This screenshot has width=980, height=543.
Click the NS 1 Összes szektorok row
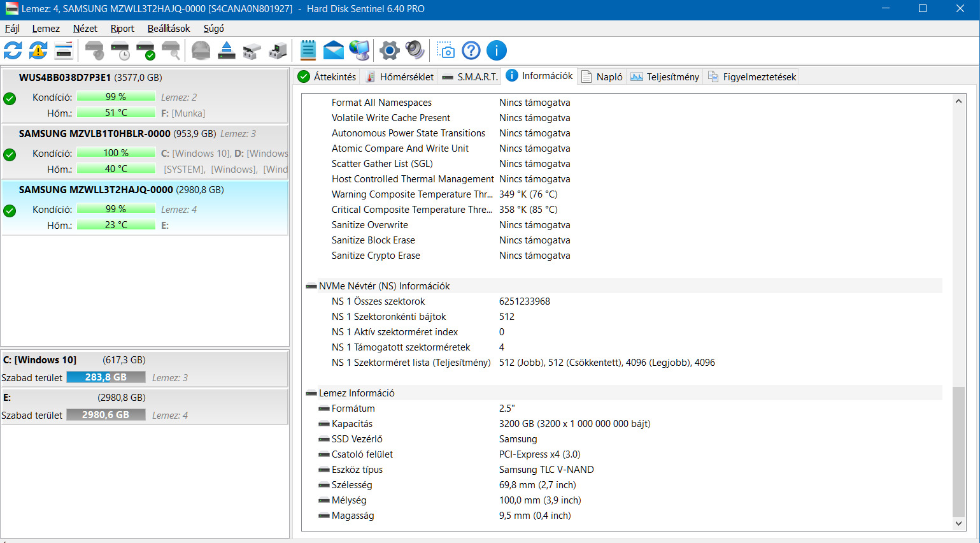tap(623, 301)
